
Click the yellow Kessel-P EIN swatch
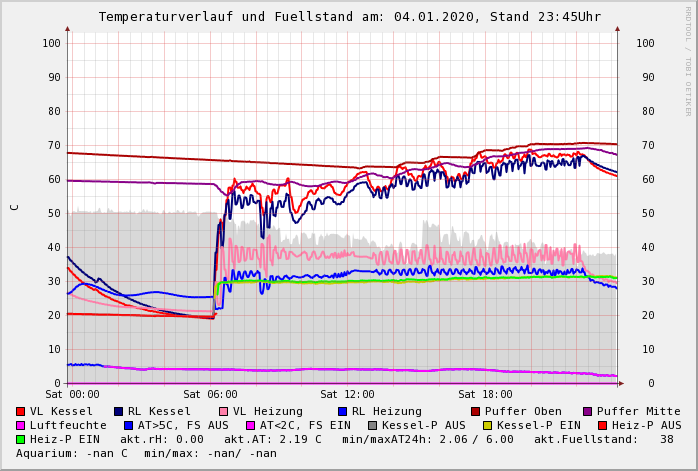[x=490, y=425]
